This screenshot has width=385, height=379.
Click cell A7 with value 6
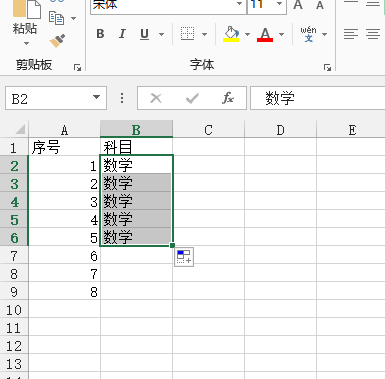(64, 255)
